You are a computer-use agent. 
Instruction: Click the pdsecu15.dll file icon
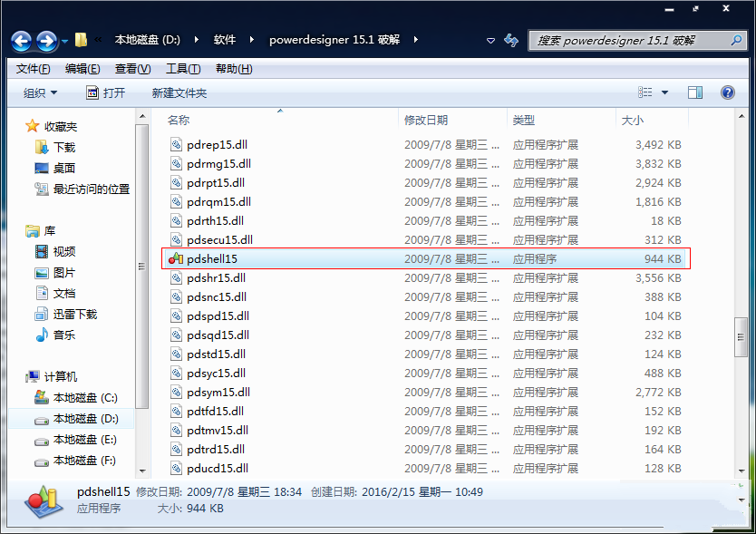(177, 239)
